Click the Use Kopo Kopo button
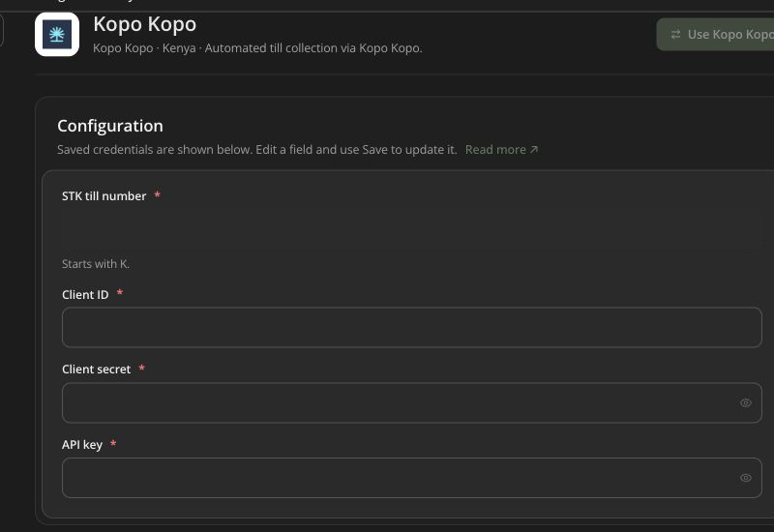 click(716, 35)
